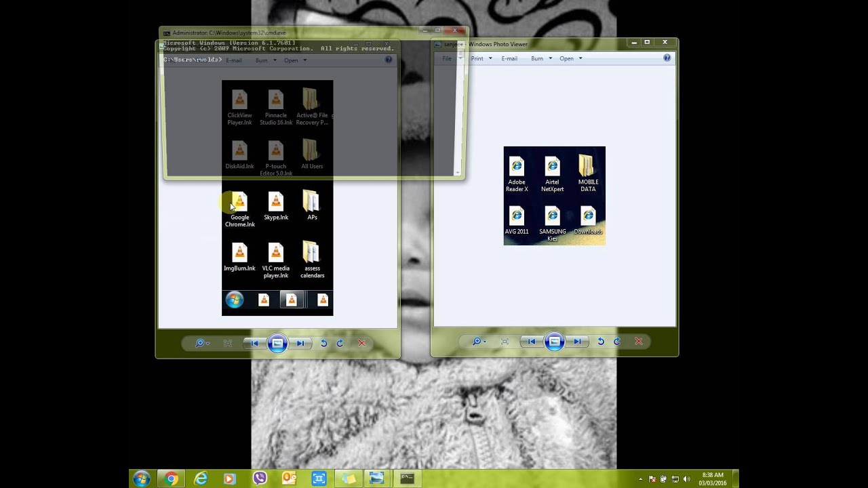Open Outlook from the taskbar

point(289,479)
